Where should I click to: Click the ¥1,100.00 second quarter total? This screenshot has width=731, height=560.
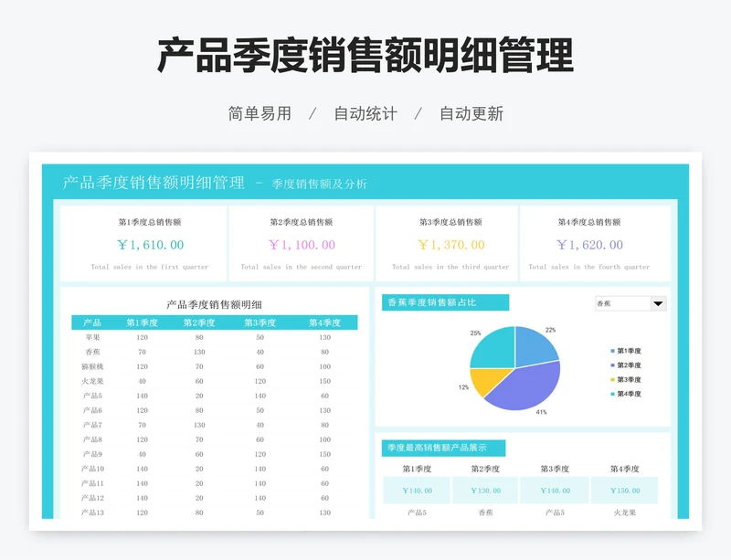point(302,245)
